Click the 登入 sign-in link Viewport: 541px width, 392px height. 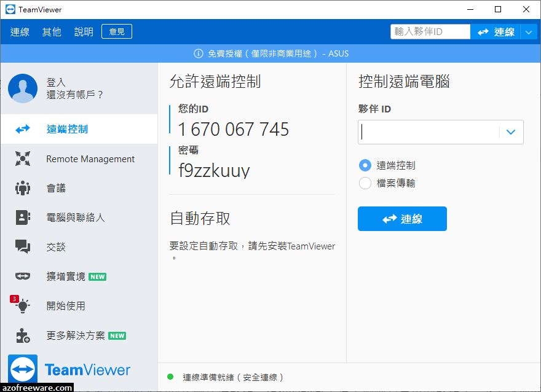[56, 82]
